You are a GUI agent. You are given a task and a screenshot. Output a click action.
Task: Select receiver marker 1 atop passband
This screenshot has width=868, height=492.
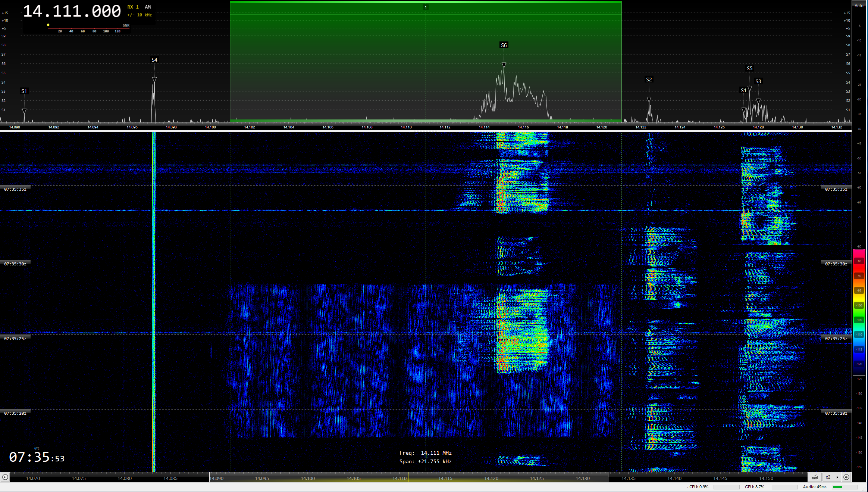[x=426, y=7]
